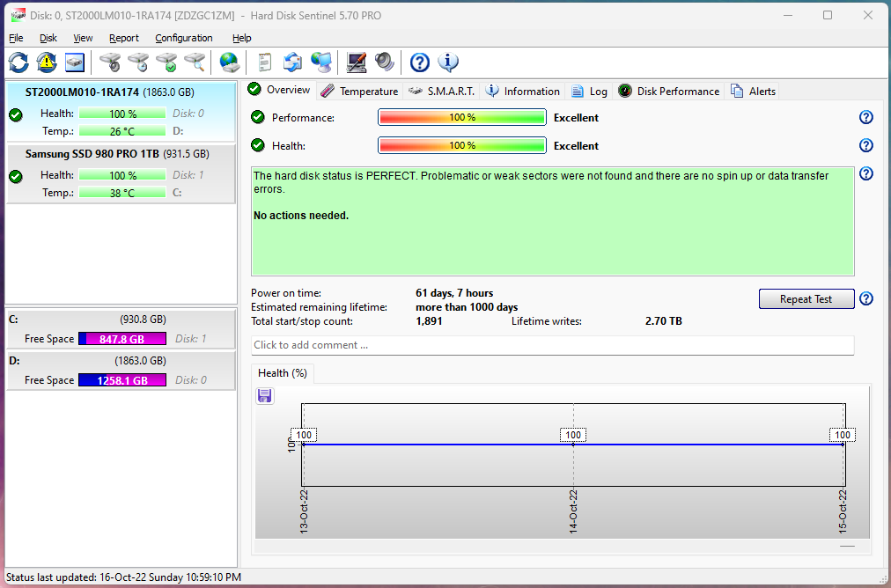This screenshot has width=891, height=588.
Task: Open the S.M.A.R.T. tab
Action: (441, 92)
